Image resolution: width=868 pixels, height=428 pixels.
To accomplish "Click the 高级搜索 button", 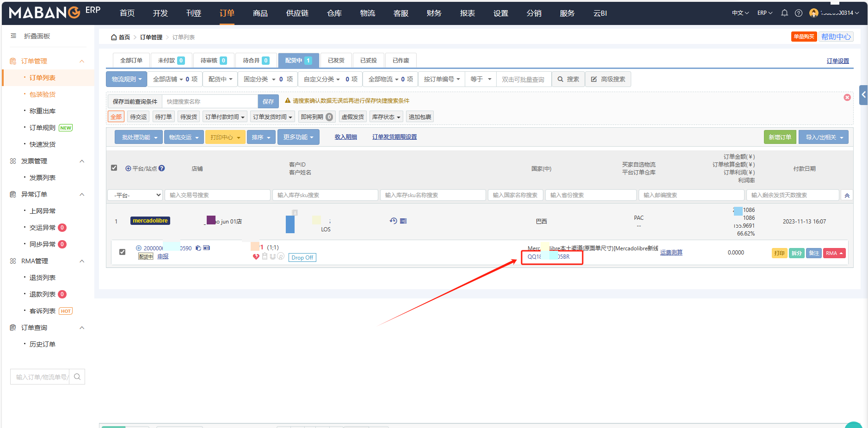I will [x=608, y=79].
